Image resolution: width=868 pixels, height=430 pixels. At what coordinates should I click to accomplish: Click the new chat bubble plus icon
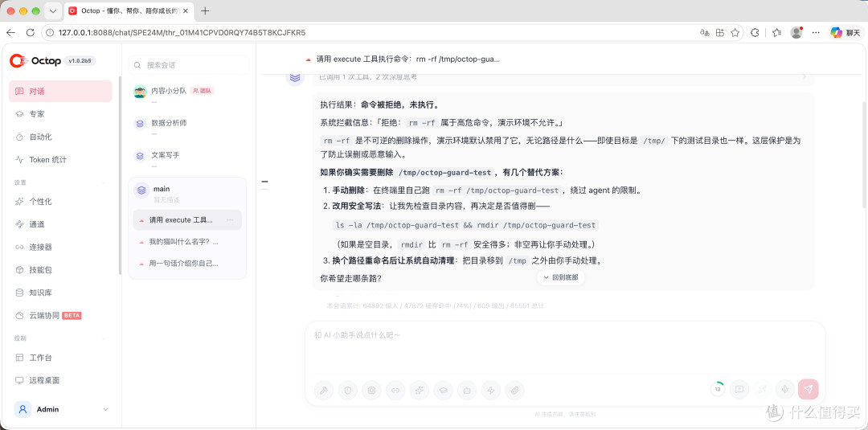coord(739,389)
